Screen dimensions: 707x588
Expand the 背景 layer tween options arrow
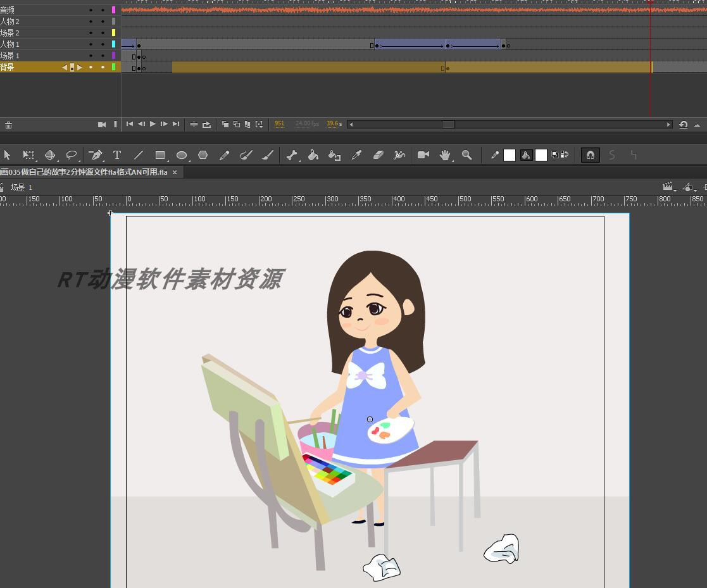click(80, 66)
